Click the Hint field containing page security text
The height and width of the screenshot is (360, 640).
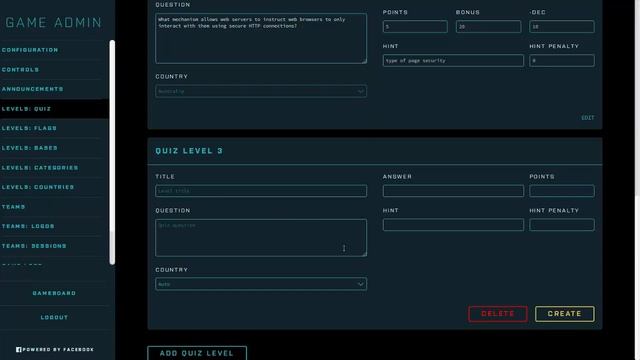[453, 60]
